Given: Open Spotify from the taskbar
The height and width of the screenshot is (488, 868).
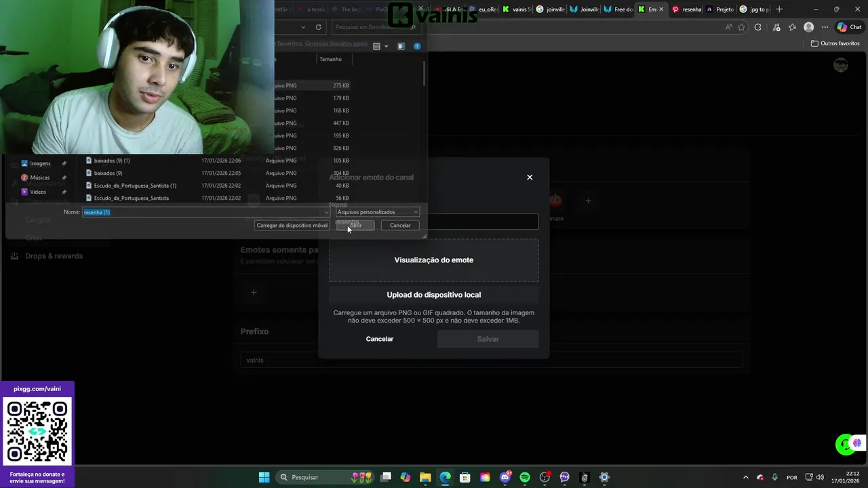Looking at the screenshot, I should point(525,477).
